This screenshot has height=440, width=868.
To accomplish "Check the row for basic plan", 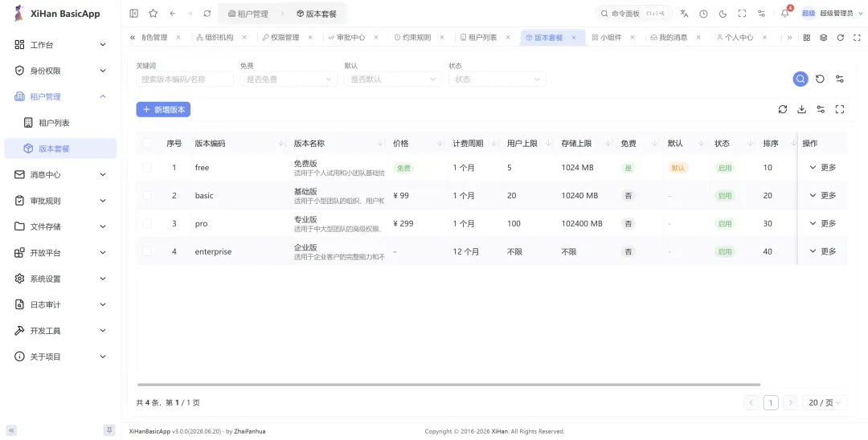I will 147,195.
